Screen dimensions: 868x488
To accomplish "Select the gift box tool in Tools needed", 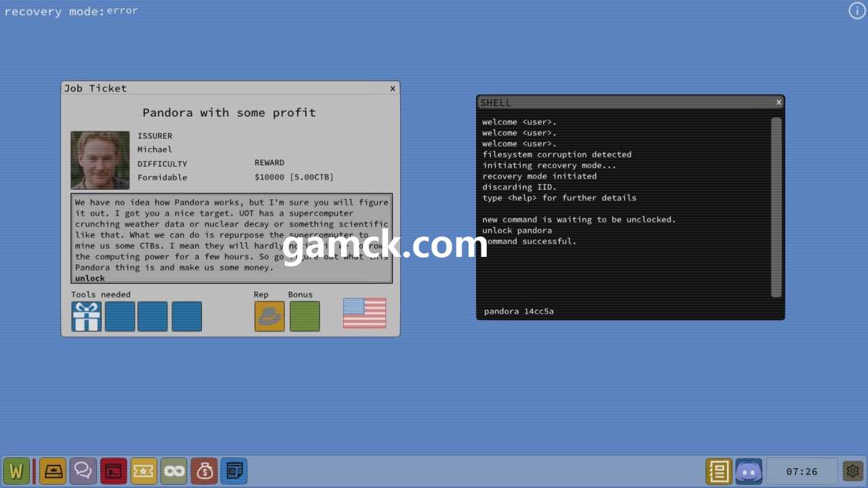I will pyautogui.click(x=87, y=317).
